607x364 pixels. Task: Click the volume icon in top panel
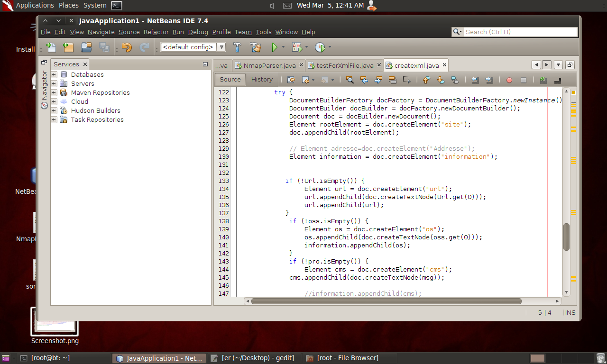coord(272,5)
